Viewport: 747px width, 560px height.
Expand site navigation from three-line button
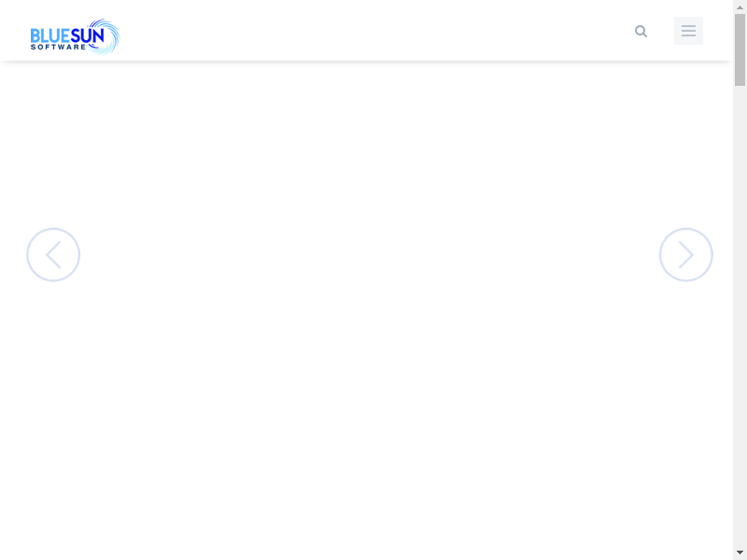[x=688, y=31]
